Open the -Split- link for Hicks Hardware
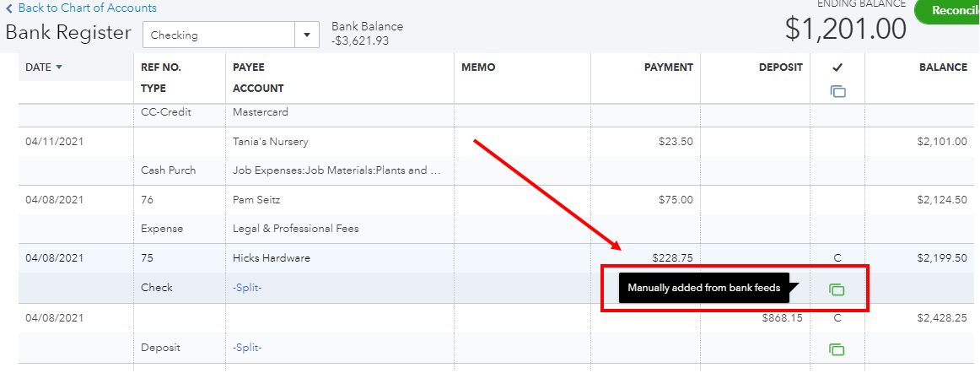 coord(247,288)
